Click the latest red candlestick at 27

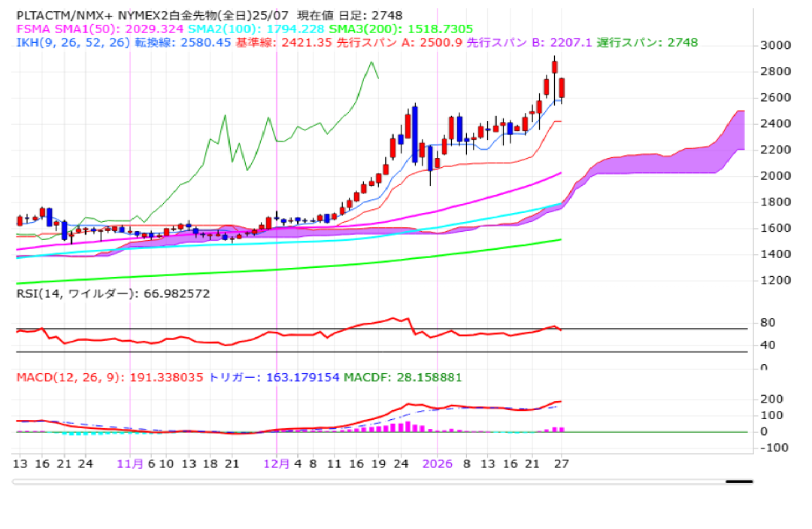point(561,87)
